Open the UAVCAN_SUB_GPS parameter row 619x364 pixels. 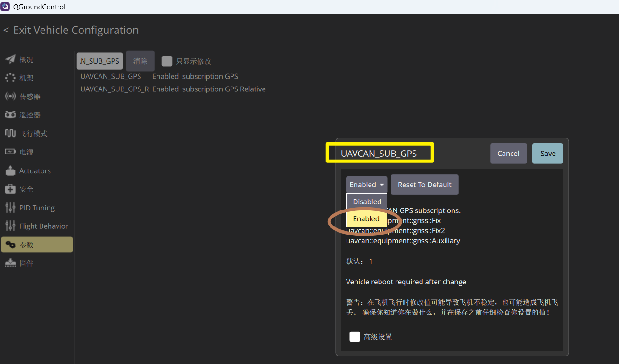click(159, 76)
